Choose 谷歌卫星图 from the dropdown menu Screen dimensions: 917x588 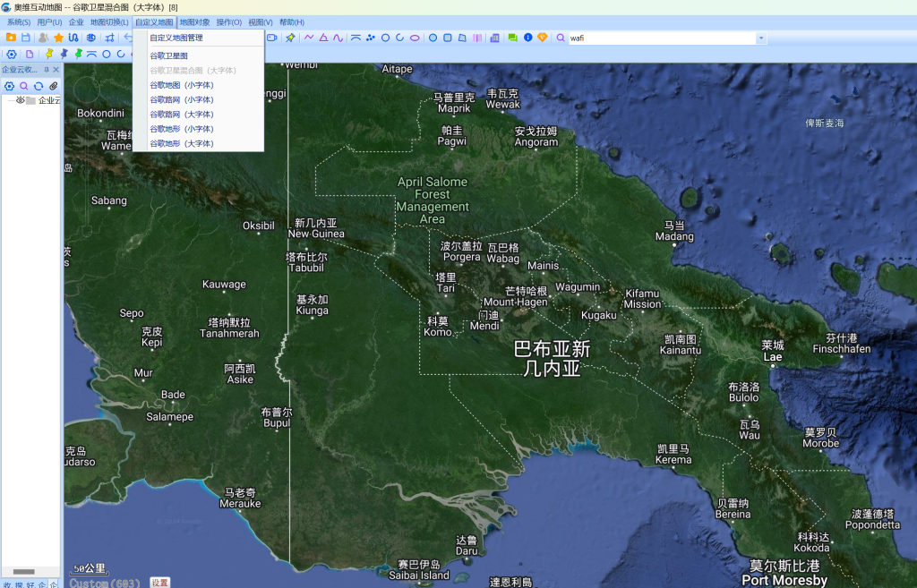pyautogui.click(x=168, y=55)
